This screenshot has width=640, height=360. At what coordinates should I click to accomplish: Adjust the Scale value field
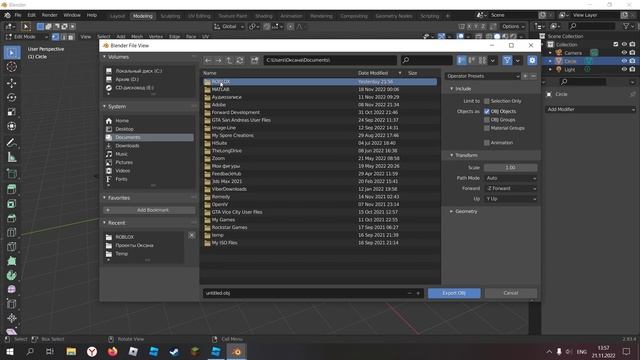511,168
